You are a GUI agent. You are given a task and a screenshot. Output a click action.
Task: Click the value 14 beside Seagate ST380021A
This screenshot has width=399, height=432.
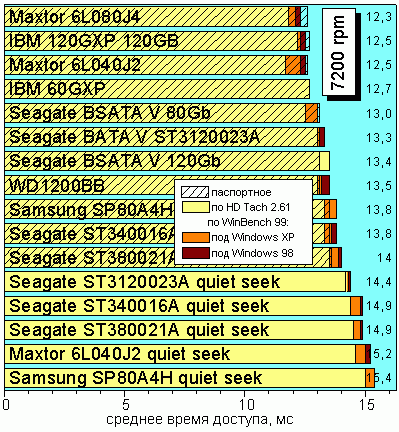click(384, 258)
